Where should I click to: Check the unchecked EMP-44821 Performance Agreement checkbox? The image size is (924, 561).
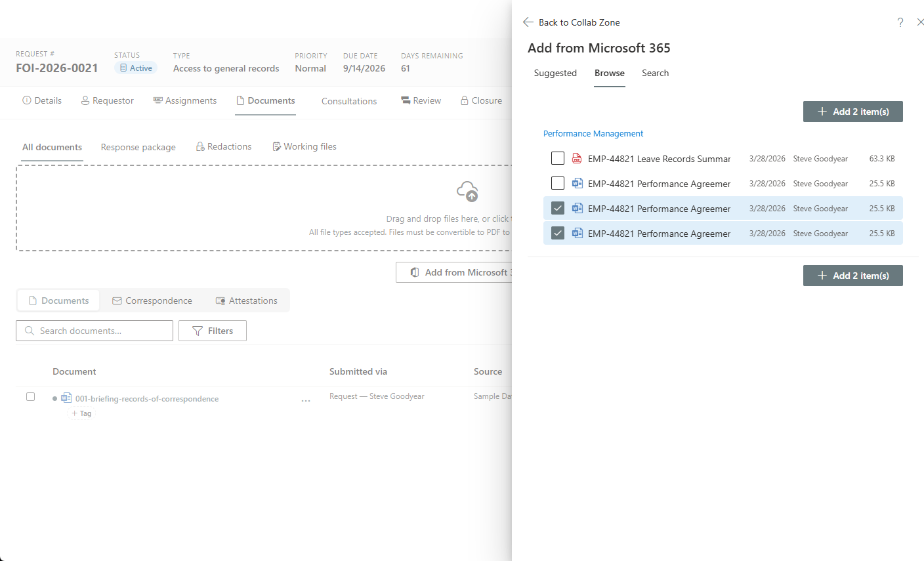[558, 184]
